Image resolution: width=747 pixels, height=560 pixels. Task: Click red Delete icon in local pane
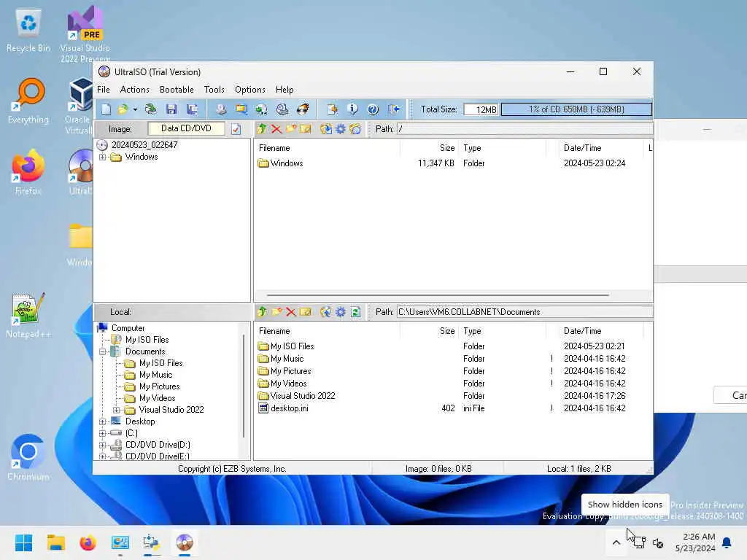coord(290,312)
